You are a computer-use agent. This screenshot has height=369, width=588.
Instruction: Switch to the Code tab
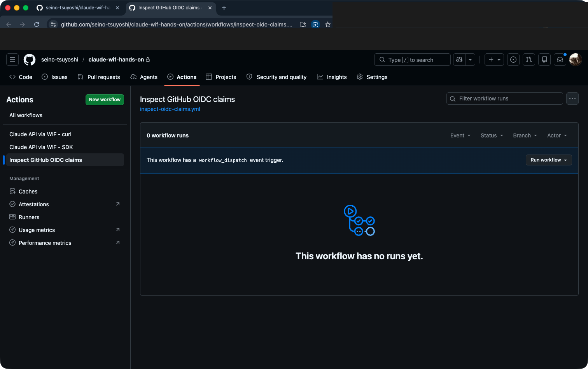pos(21,77)
